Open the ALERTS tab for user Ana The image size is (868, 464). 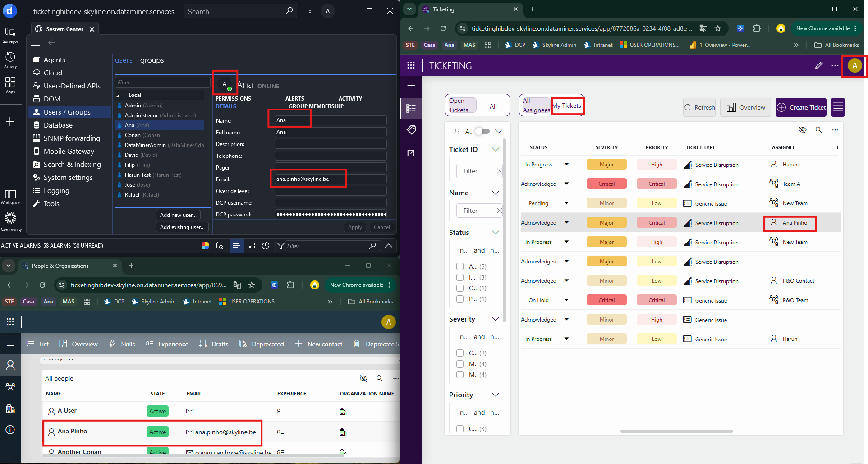tap(294, 98)
